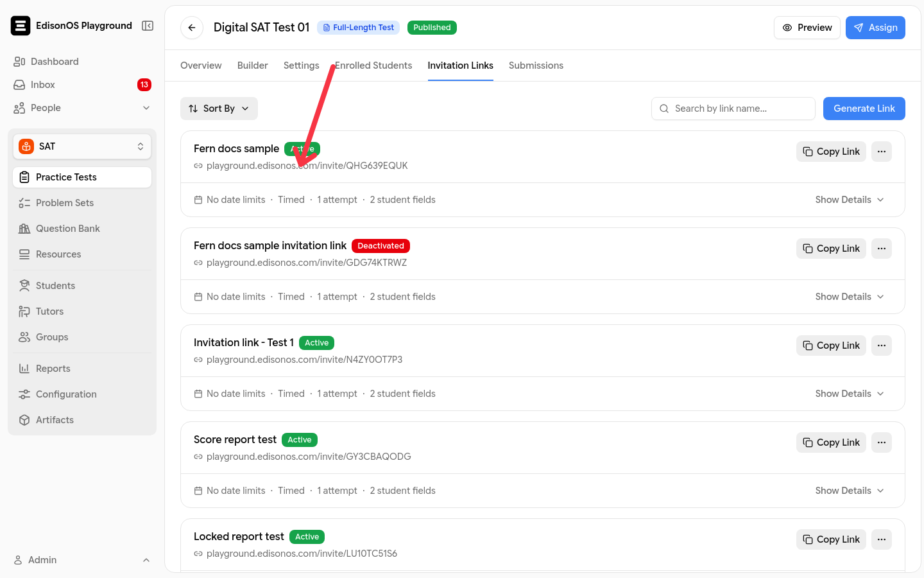Open Problem Sets in sidebar
Screen dimensions: 924x578
pyautogui.click(x=82, y=203)
